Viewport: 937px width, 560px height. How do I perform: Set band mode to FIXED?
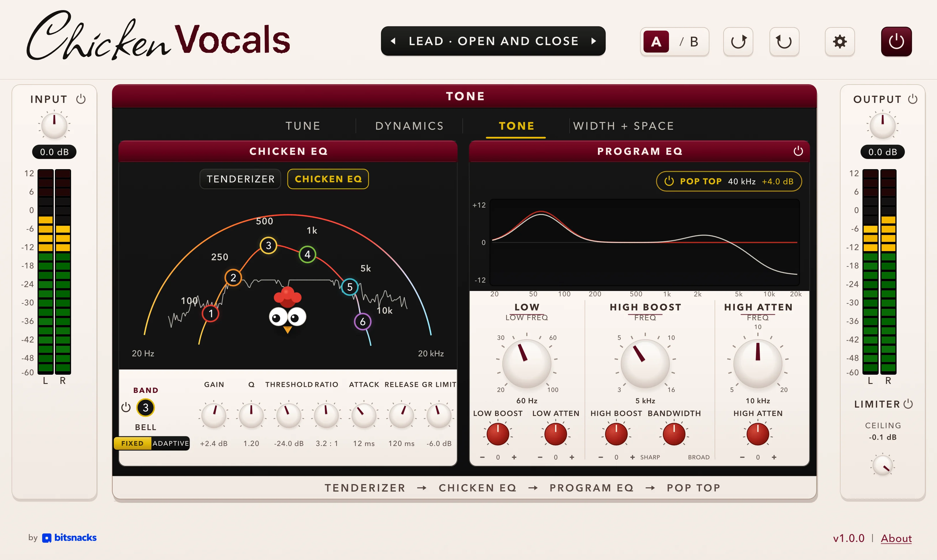(x=132, y=443)
